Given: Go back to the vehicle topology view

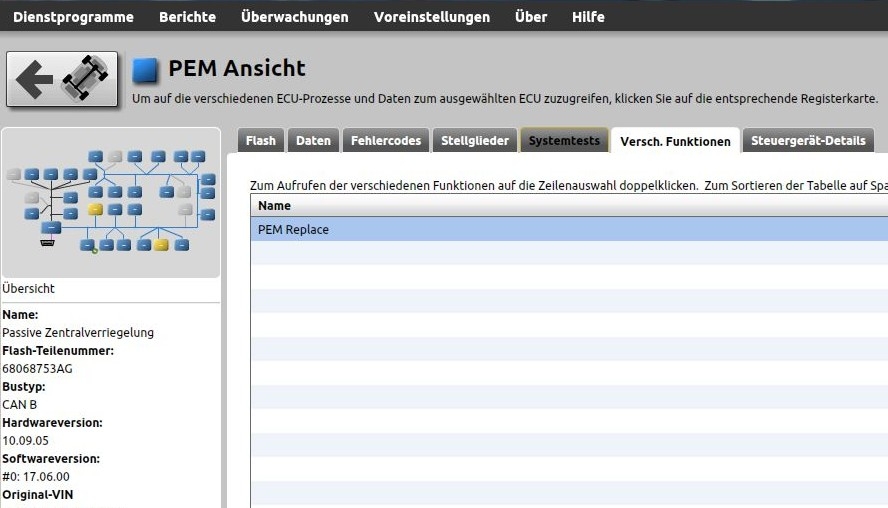Looking at the screenshot, I should click(62, 79).
